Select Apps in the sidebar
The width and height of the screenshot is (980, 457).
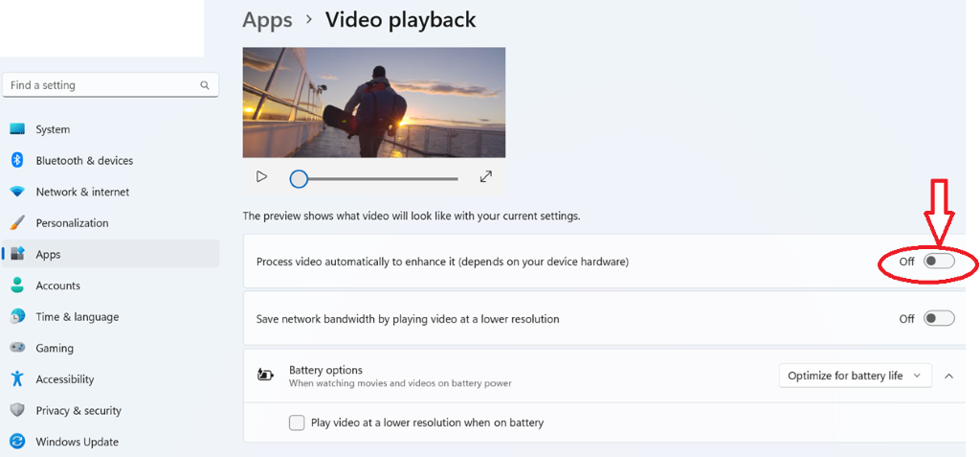[111, 254]
